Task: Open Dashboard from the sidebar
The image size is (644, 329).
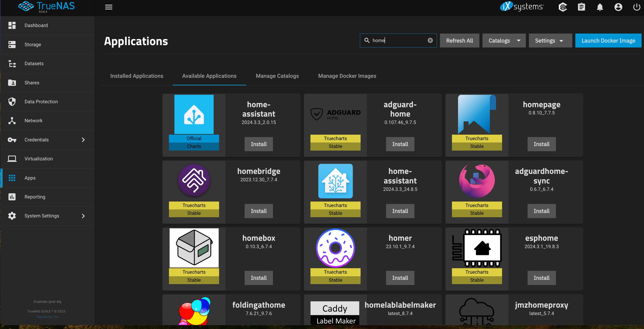Action: point(36,25)
